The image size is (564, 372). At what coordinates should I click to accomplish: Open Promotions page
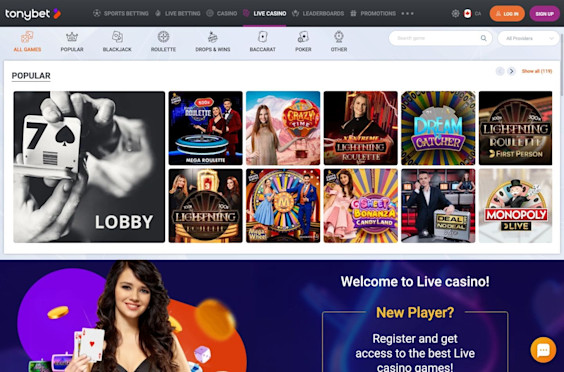tap(373, 13)
